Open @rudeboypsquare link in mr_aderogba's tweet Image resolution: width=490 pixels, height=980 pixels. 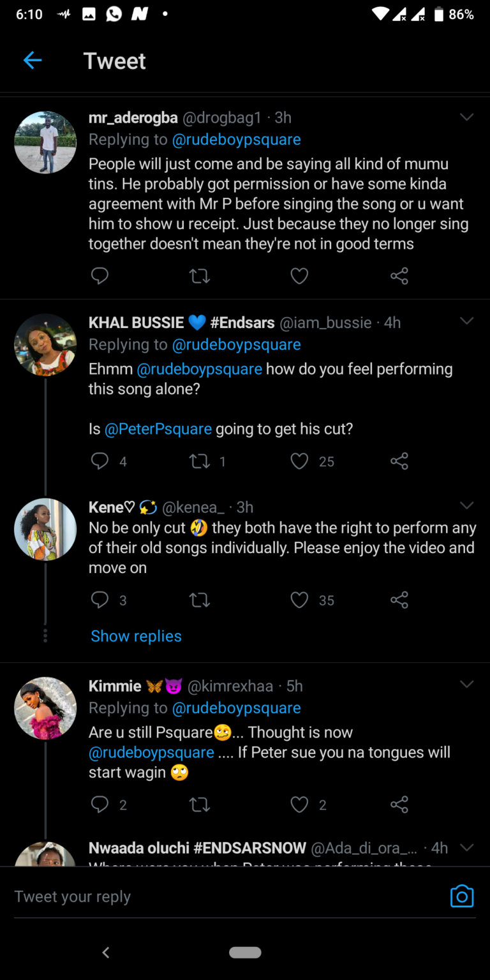point(236,139)
